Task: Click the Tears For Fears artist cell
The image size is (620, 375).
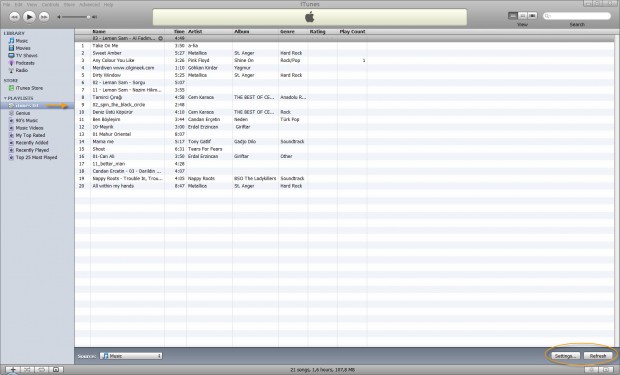Action: (205, 149)
